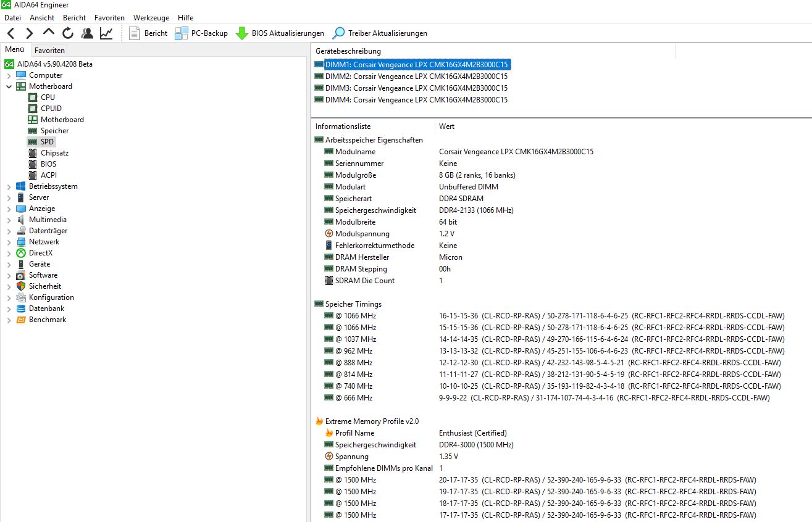
Task: Open the Bericht menu in menu bar
Action: click(x=75, y=18)
